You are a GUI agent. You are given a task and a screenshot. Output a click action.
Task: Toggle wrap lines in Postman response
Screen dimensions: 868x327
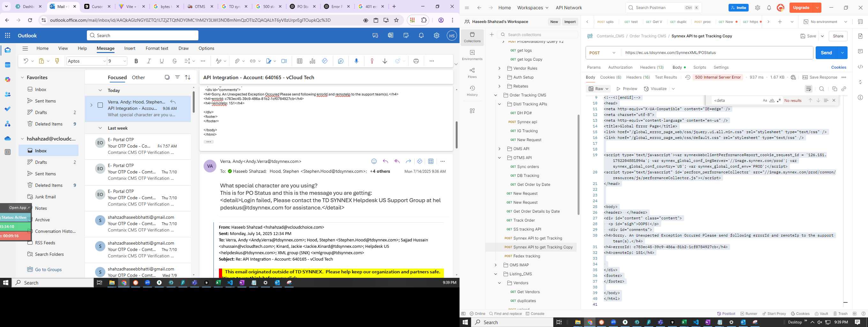[808, 89]
